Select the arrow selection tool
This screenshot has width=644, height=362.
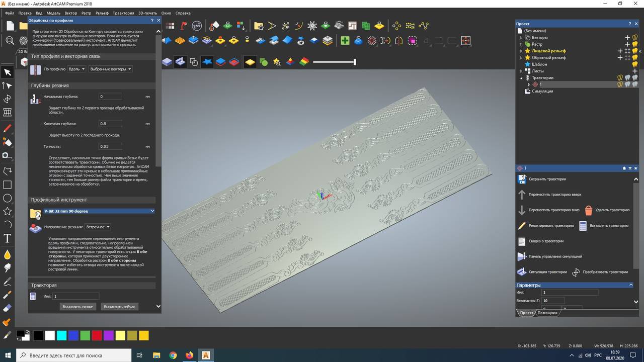(x=7, y=72)
